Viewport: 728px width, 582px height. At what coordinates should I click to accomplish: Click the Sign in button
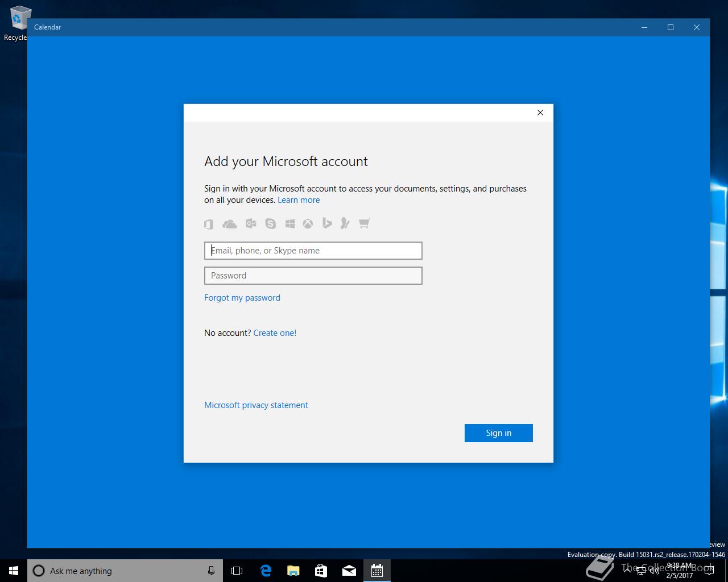499,433
